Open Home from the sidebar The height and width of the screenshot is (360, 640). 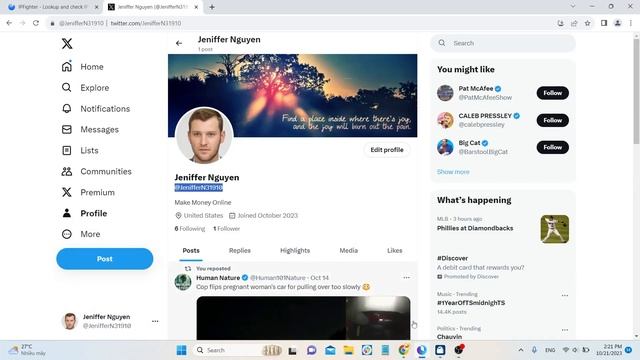[82, 67]
